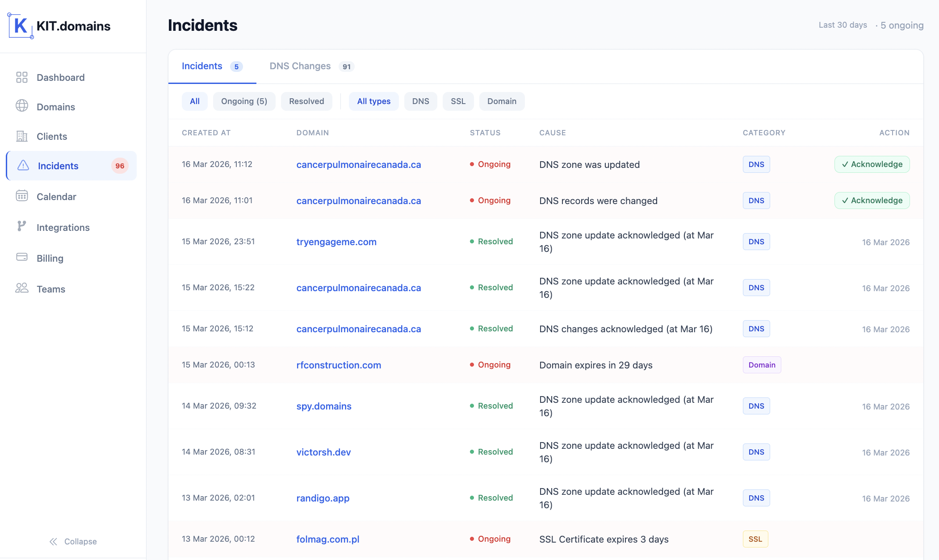Click the Clients building icon
This screenshot has width=939, height=560.
pyautogui.click(x=22, y=136)
